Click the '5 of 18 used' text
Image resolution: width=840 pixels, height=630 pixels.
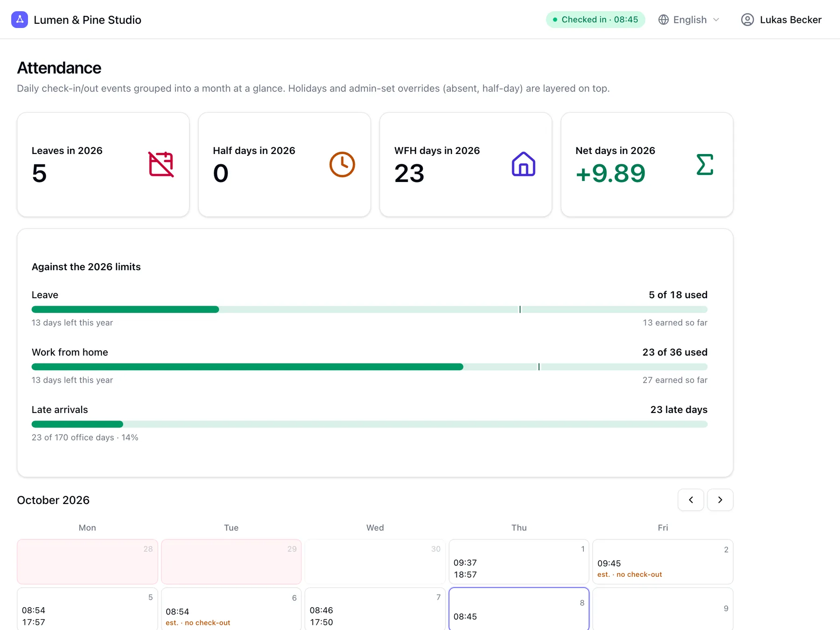pos(678,295)
